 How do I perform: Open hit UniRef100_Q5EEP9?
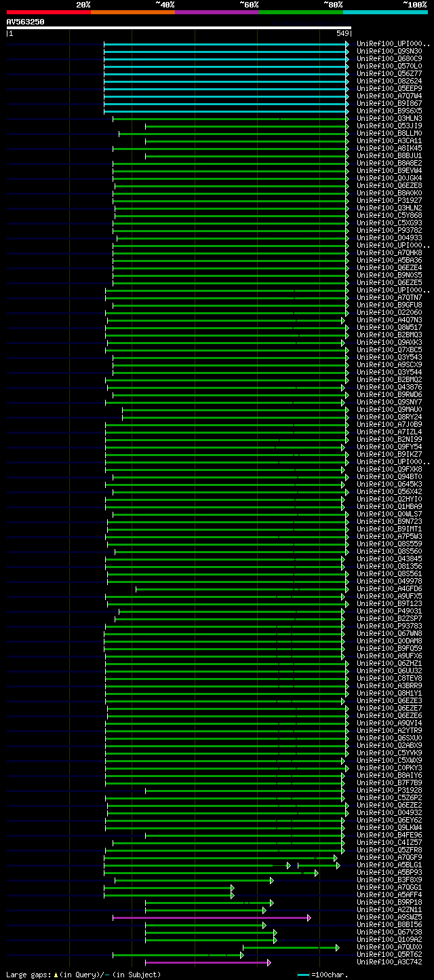pyautogui.click(x=389, y=88)
